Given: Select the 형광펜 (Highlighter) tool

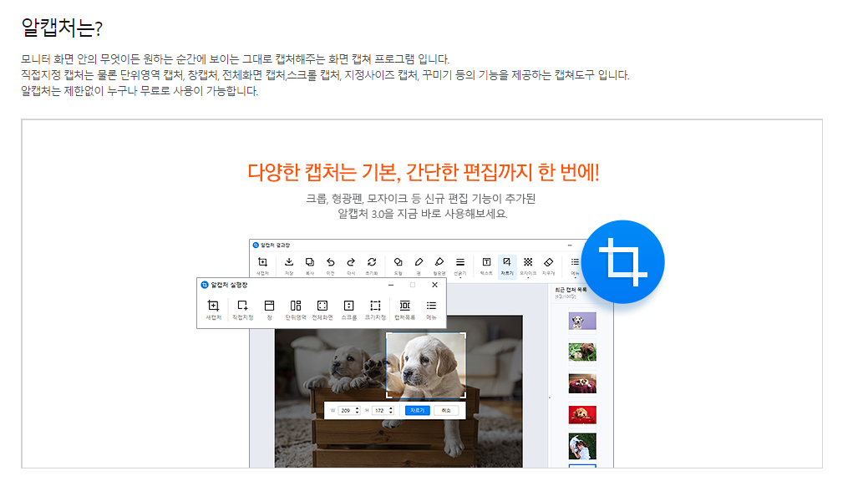Looking at the screenshot, I should point(439,261).
